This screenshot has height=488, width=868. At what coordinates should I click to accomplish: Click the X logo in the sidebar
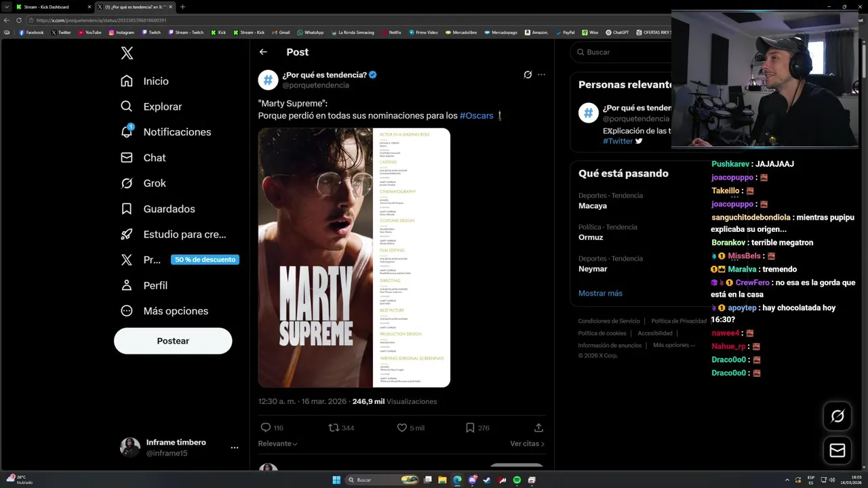[x=127, y=53]
